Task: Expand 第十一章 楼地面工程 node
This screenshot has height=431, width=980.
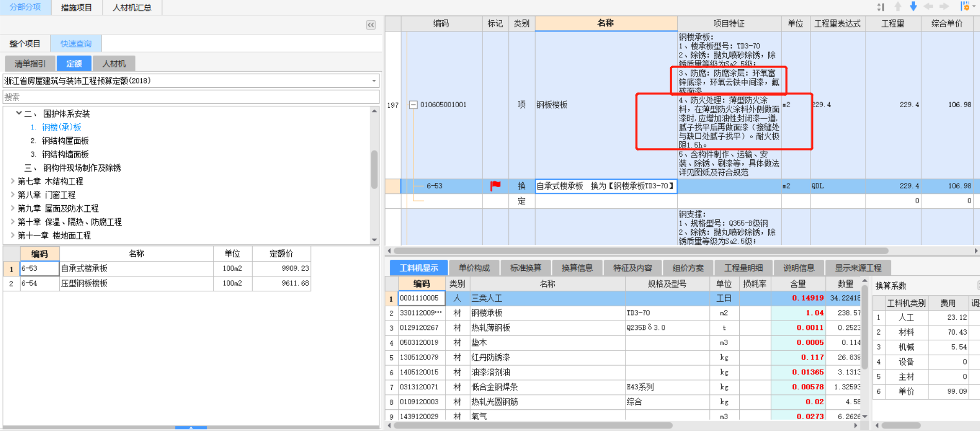Action: point(12,235)
